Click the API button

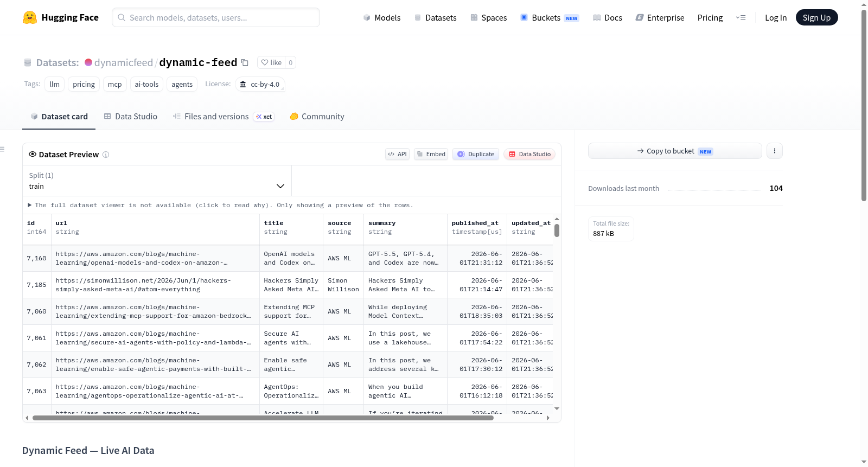[397, 154]
